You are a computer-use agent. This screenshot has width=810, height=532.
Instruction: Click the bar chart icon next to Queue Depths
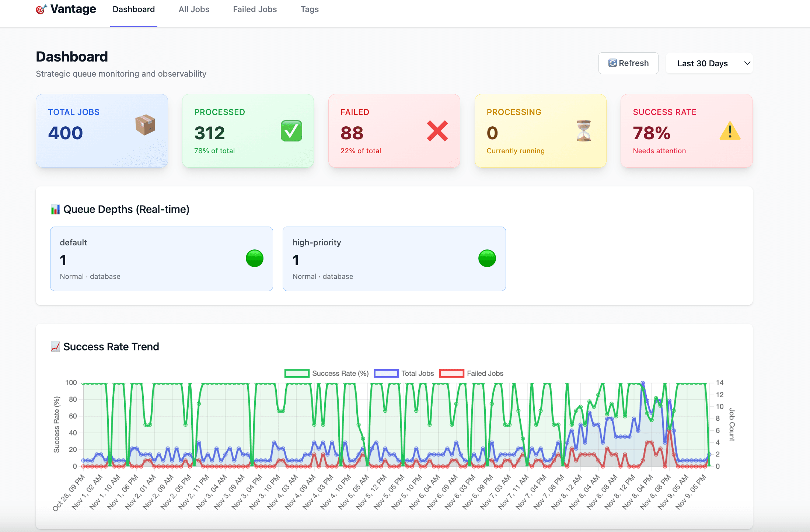click(55, 209)
